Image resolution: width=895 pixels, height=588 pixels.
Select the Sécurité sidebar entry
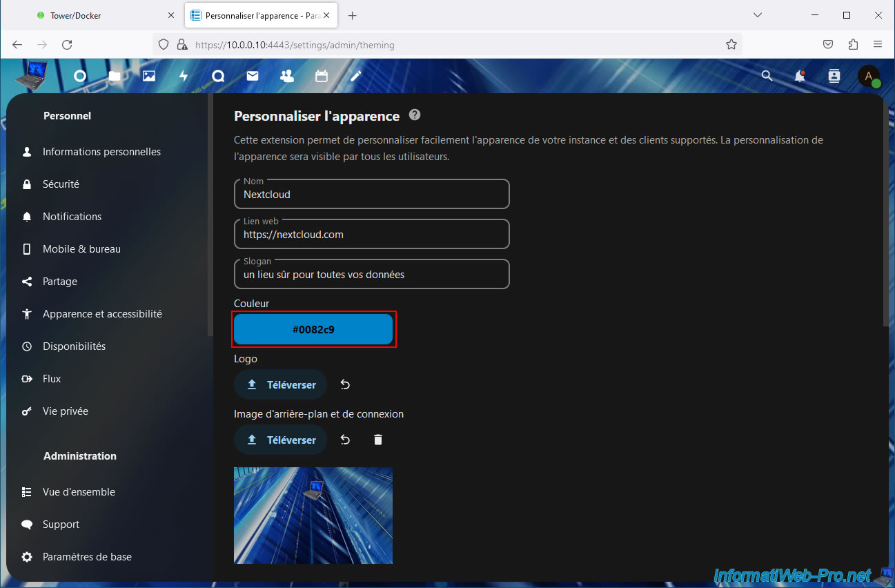pyautogui.click(x=61, y=184)
